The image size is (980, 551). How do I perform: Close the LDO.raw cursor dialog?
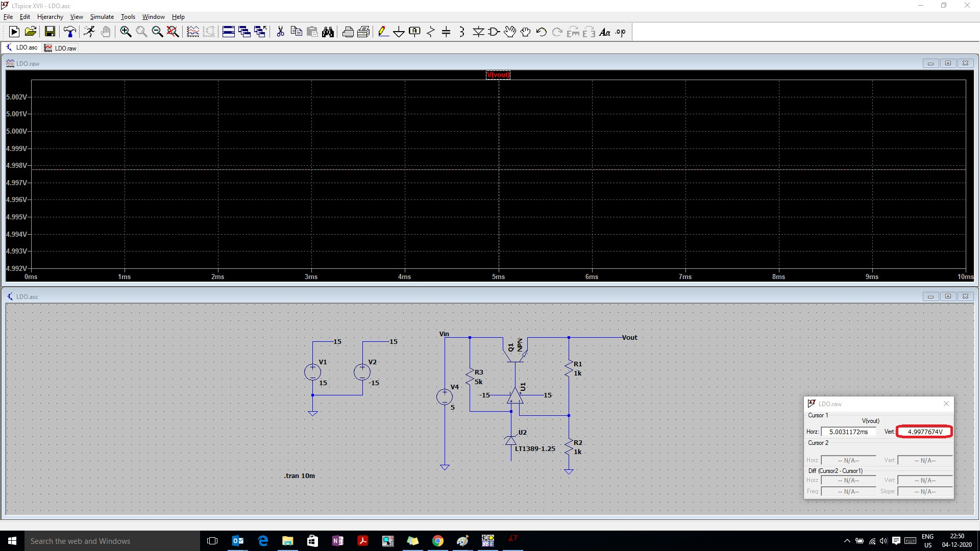click(946, 404)
